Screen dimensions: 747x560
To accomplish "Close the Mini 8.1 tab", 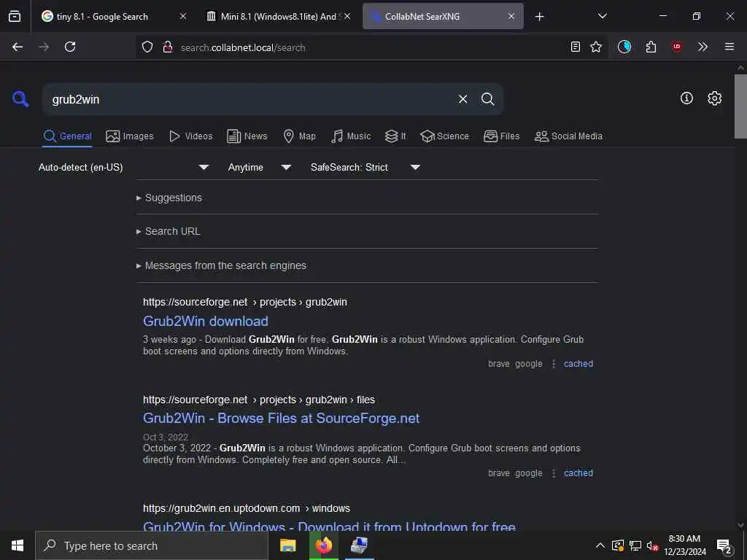I will pos(347,16).
